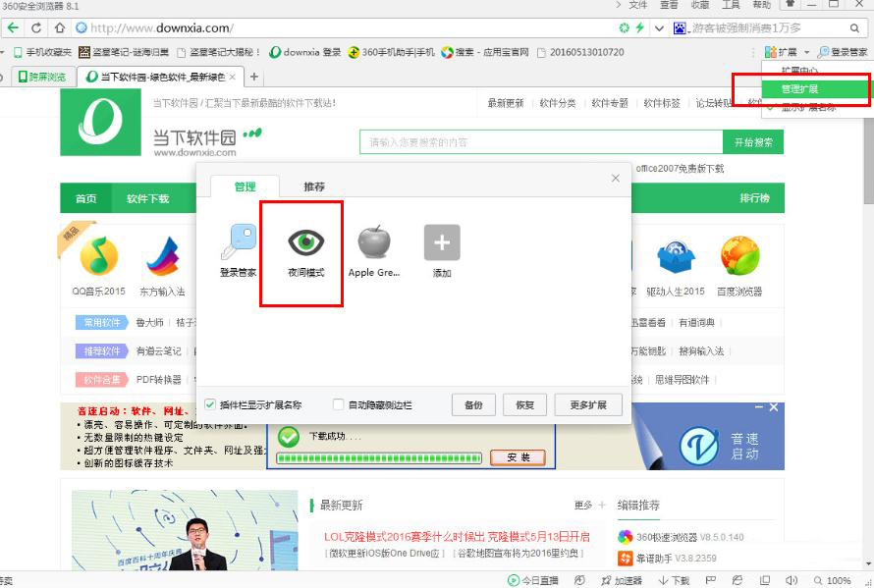This screenshot has height=588, width=874.
Task: Click the browser back arrow
Action: click(x=13, y=27)
